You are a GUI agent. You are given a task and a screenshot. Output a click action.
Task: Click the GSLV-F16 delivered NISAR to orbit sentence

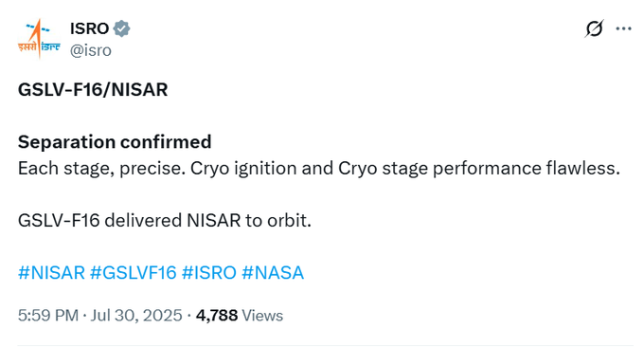(x=165, y=220)
